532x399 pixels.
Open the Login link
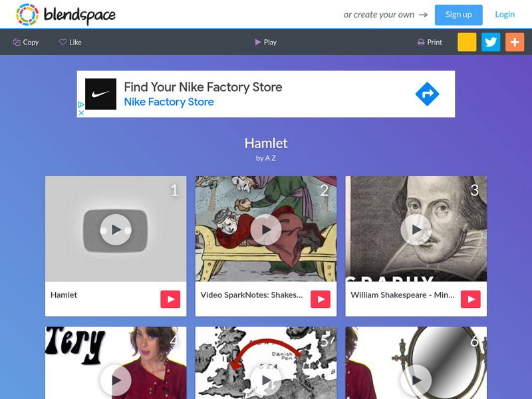tap(505, 15)
